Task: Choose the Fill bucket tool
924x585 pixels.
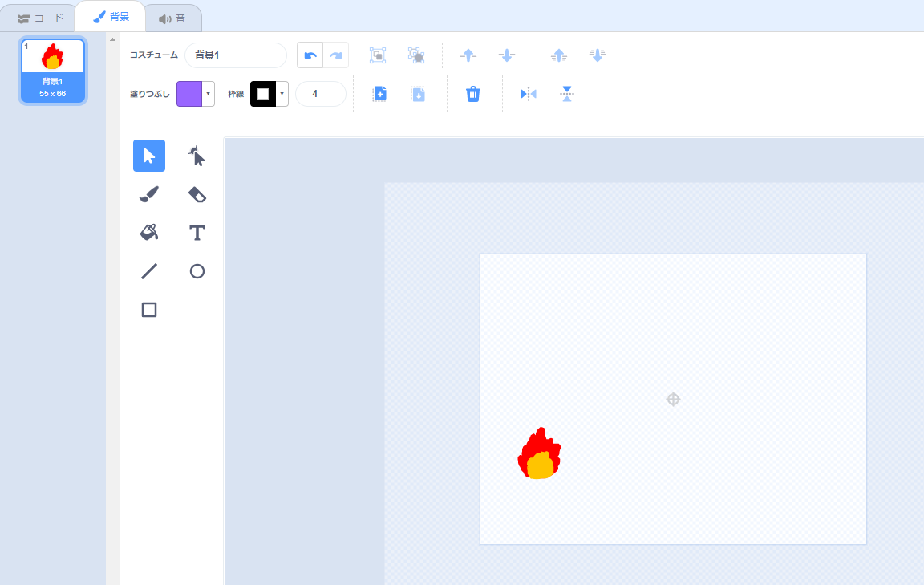Action: [x=149, y=233]
